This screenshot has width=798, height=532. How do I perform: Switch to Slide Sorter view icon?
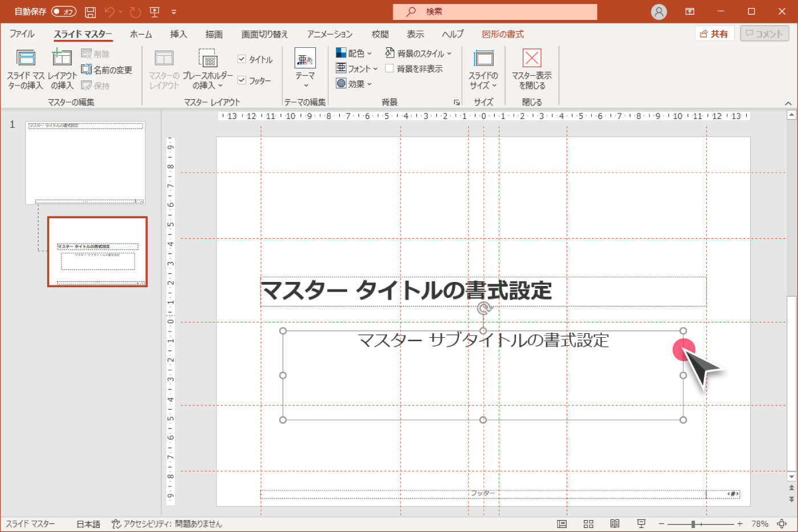[x=589, y=524]
